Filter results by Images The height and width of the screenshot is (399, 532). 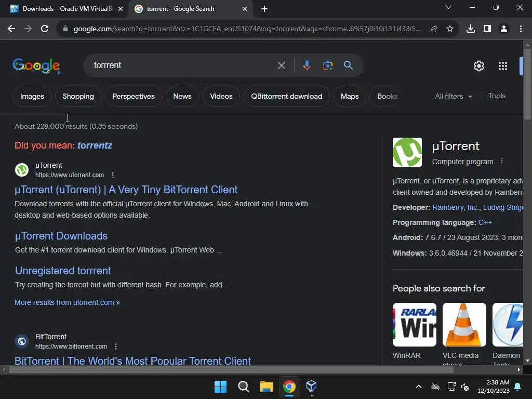click(x=32, y=96)
